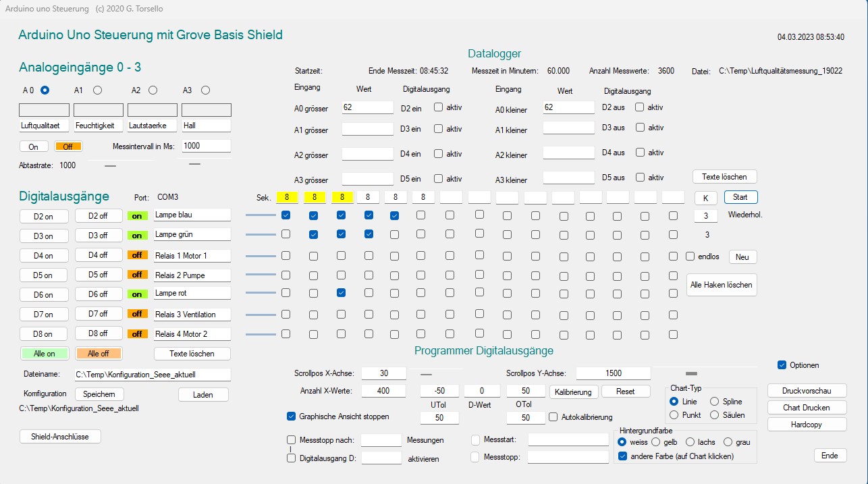Open Druckvorschau print preview
The height and width of the screenshot is (484, 868).
pyautogui.click(x=807, y=391)
